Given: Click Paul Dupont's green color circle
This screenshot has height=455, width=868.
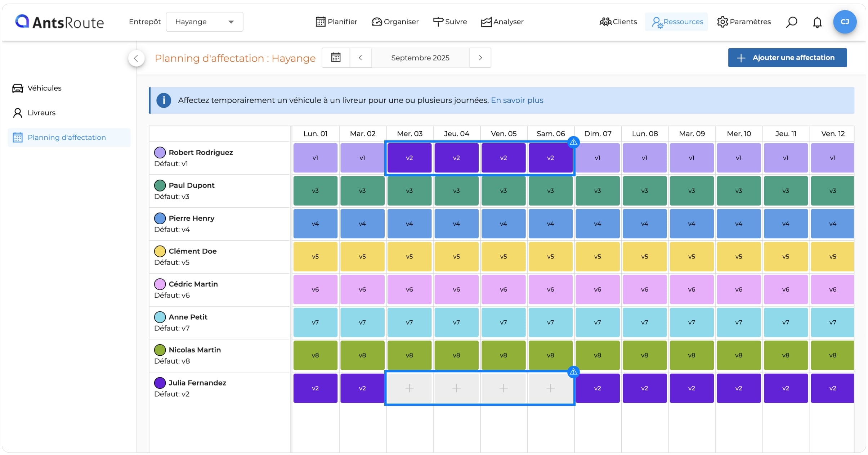Looking at the screenshot, I should coord(160,185).
